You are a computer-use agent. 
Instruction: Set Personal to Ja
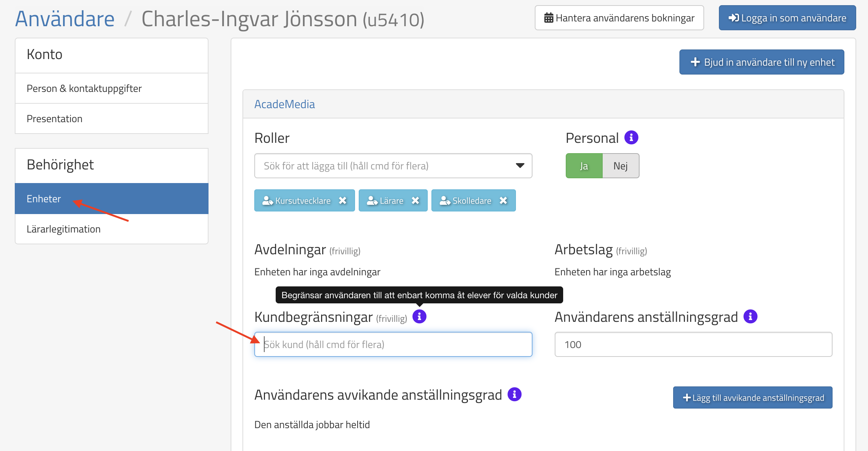click(x=584, y=166)
